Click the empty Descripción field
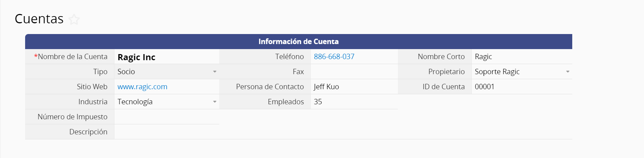This screenshot has height=158, width=644. click(x=343, y=132)
